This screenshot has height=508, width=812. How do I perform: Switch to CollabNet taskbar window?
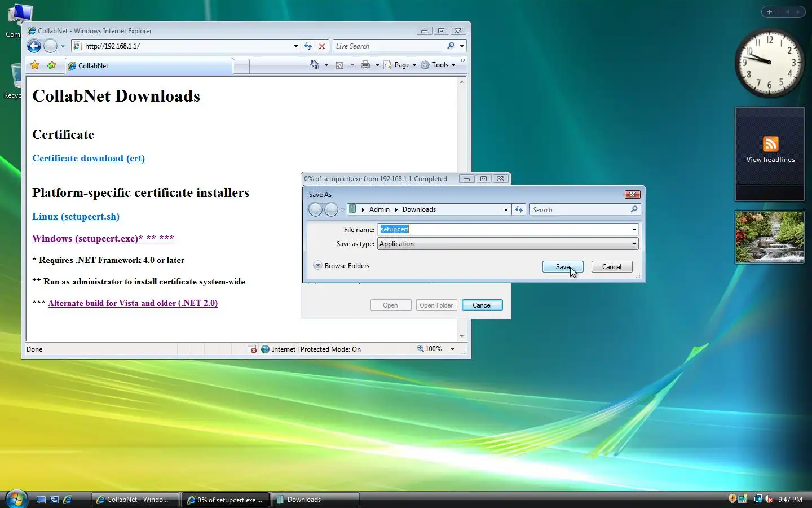click(135, 500)
